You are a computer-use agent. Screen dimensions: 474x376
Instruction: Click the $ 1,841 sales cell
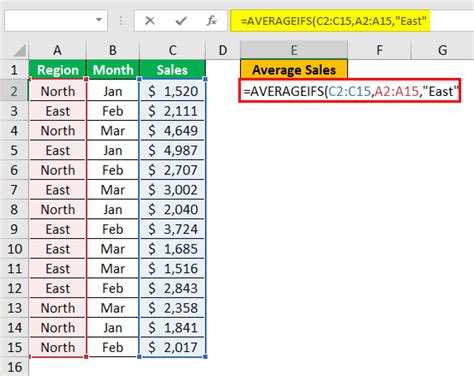(172, 327)
